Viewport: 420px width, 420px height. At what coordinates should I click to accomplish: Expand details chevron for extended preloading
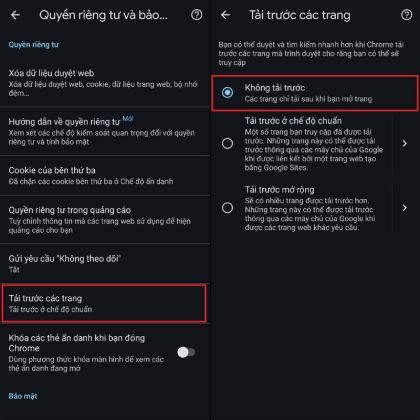(405, 208)
